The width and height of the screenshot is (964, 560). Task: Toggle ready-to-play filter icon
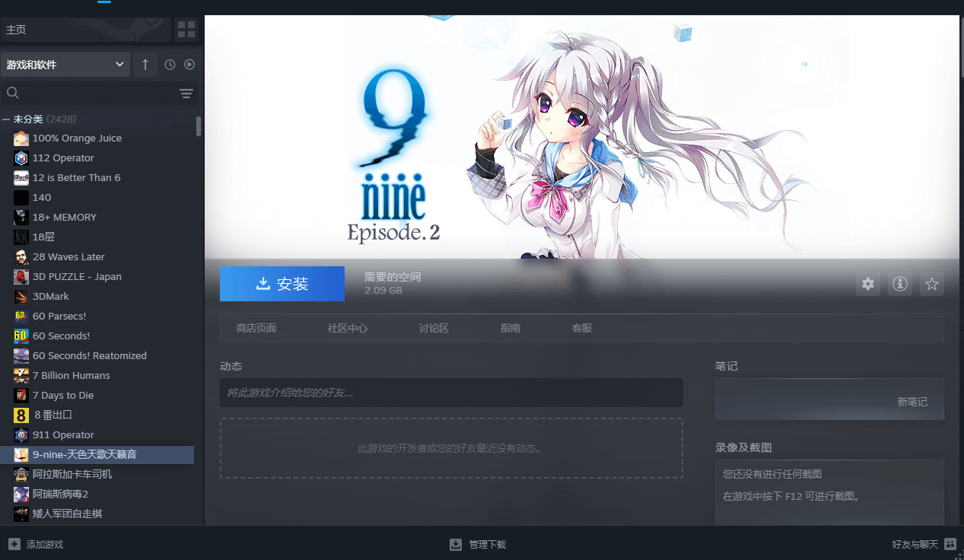[x=189, y=65]
